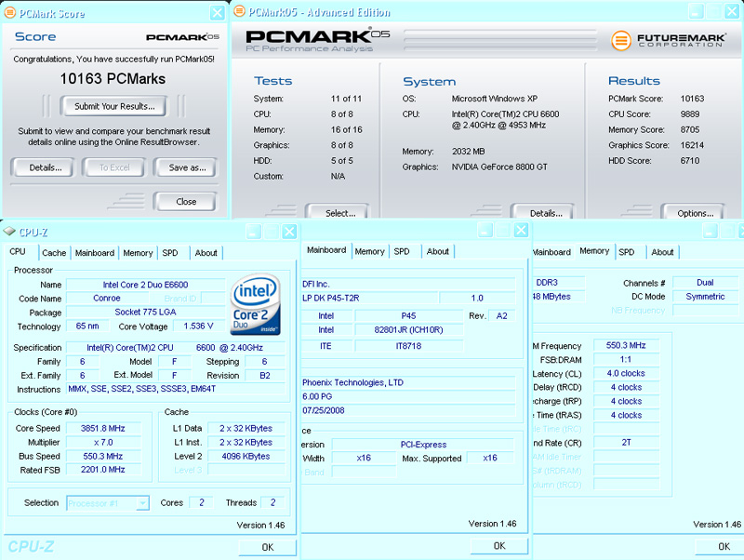
Task: Click OK in the CPU tab window
Action: tap(268, 547)
